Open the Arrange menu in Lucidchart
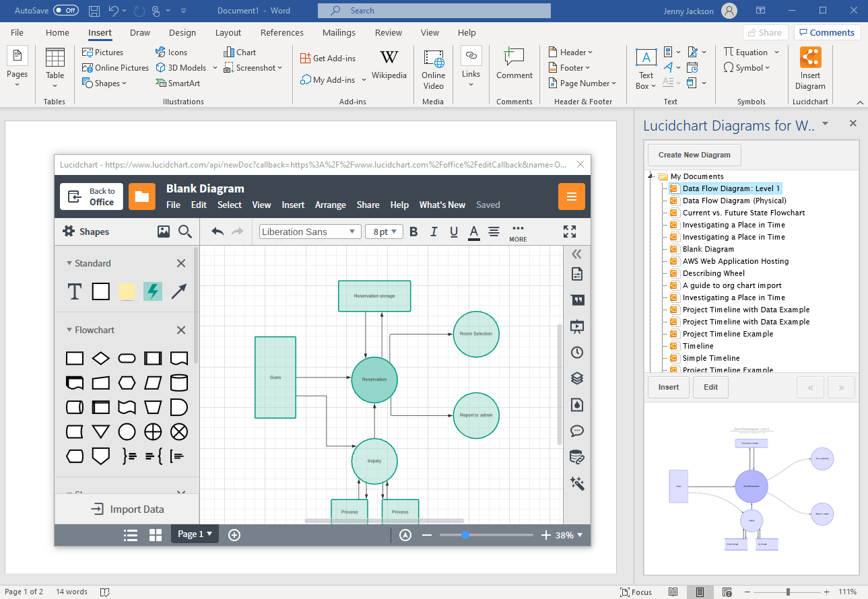 pos(331,205)
